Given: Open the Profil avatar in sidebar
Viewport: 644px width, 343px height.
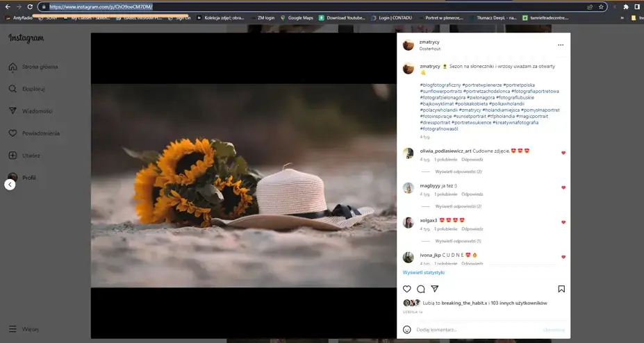Looking at the screenshot, I should 13,177.
